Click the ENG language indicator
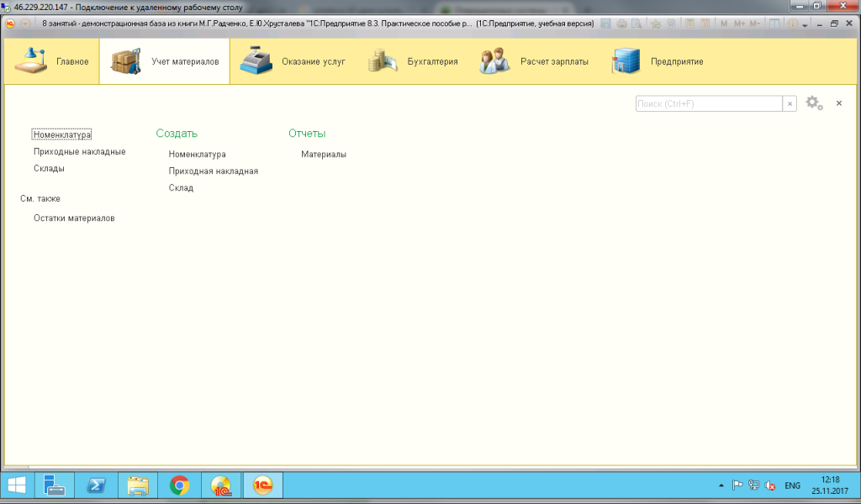The height and width of the screenshot is (504, 861). point(792,486)
